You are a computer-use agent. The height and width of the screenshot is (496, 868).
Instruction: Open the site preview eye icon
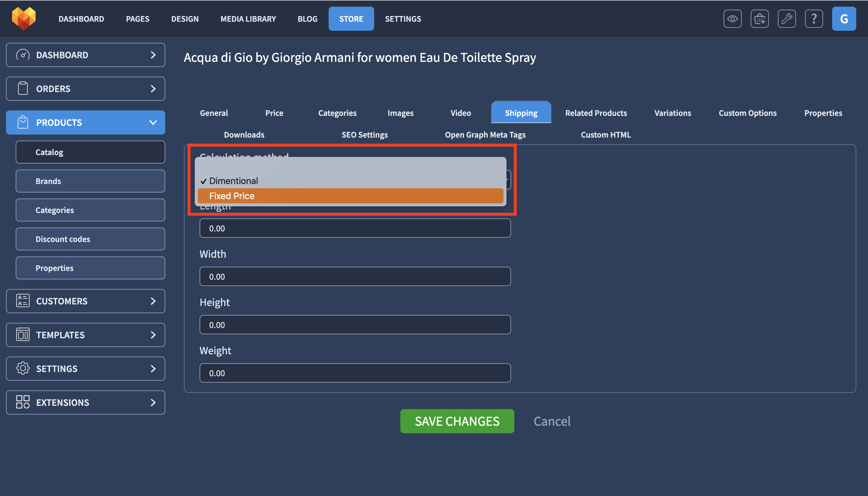tap(732, 19)
